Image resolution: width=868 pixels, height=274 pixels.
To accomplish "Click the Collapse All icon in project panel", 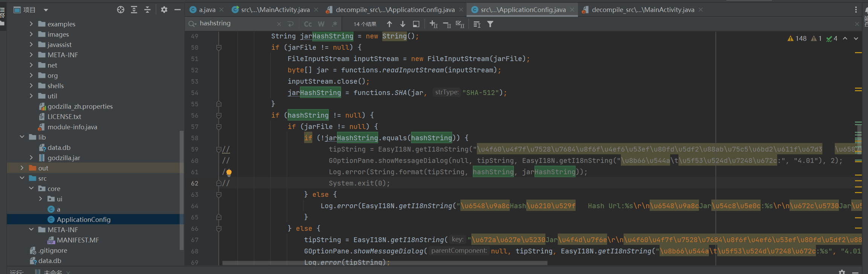I will click(147, 10).
